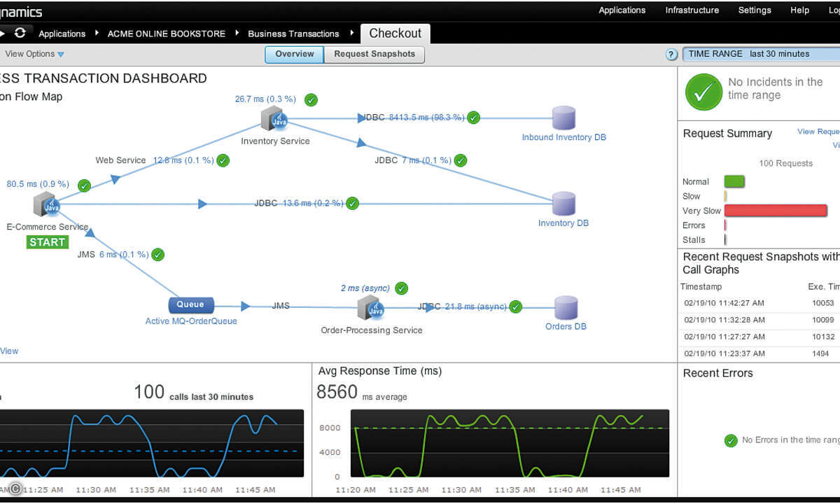This screenshot has height=504, width=840.
Task: Open the Inbound Inventory DB link
Action: 564,137
